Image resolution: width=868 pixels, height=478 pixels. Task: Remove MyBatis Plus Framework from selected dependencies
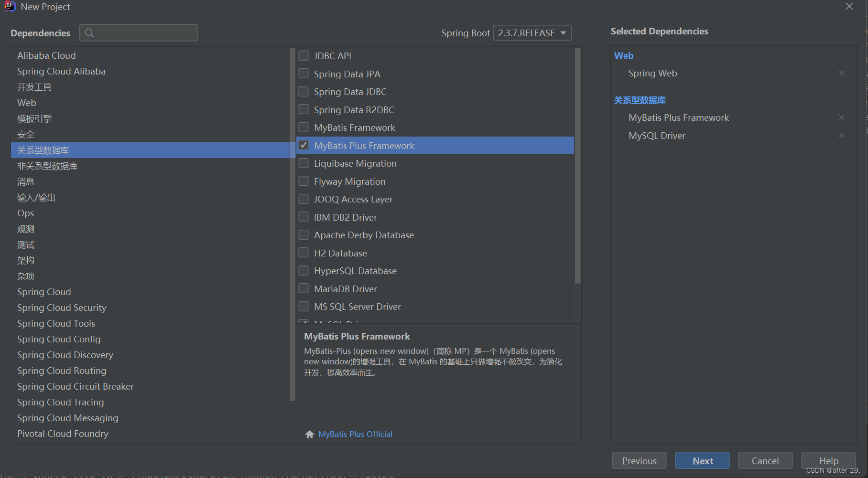point(842,117)
